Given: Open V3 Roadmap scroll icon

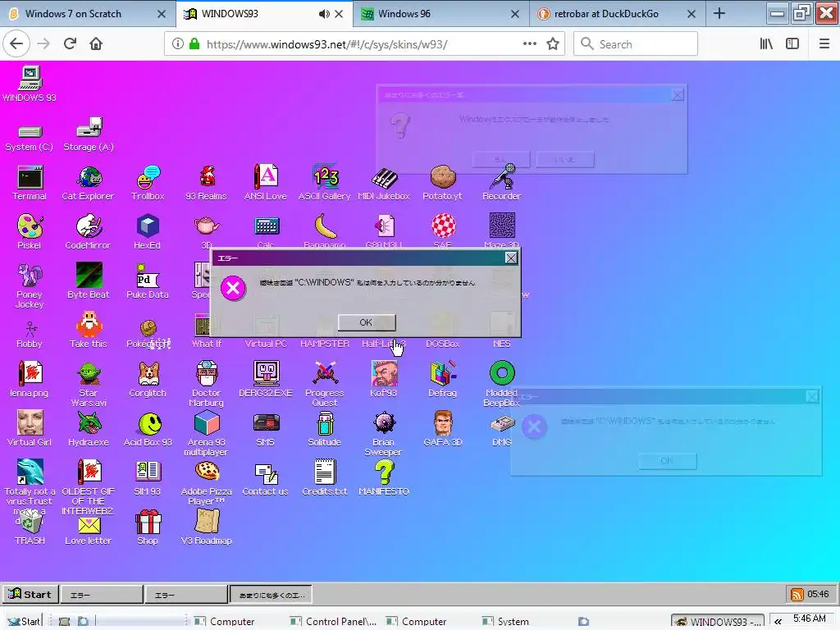Looking at the screenshot, I should (x=207, y=527).
